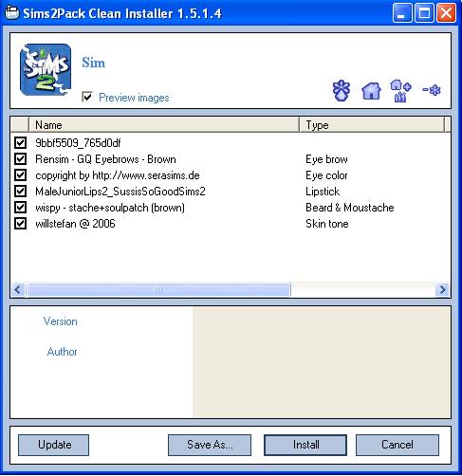Click the minus flower icon
This screenshot has height=476, width=462.
432,90
